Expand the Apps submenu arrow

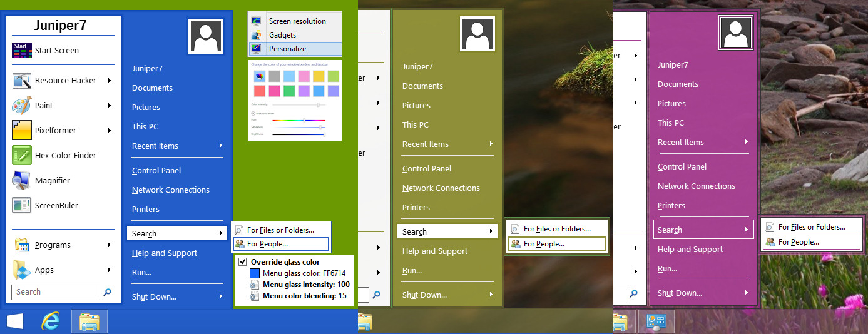click(x=110, y=270)
